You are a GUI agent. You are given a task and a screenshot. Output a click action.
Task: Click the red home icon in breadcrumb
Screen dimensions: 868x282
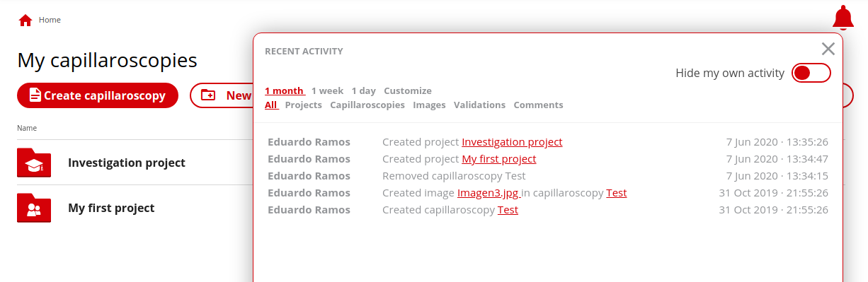tap(25, 20)
